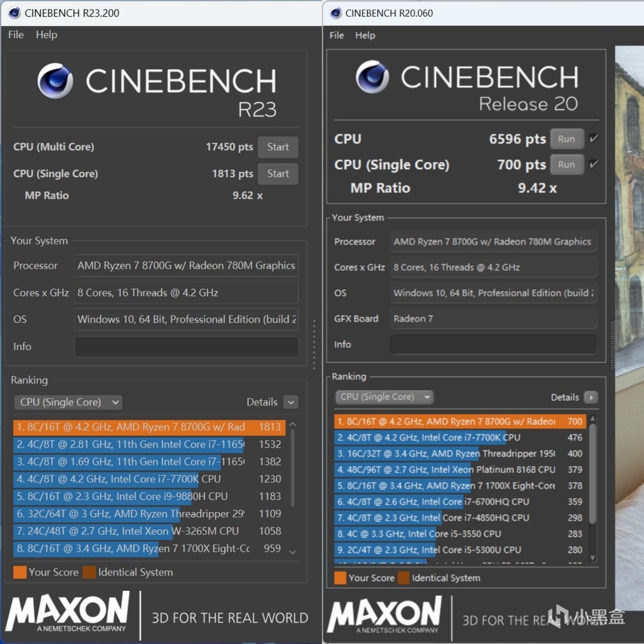Select the Threadripper 16C/32T row scoring 400

(x=460, y=454)
